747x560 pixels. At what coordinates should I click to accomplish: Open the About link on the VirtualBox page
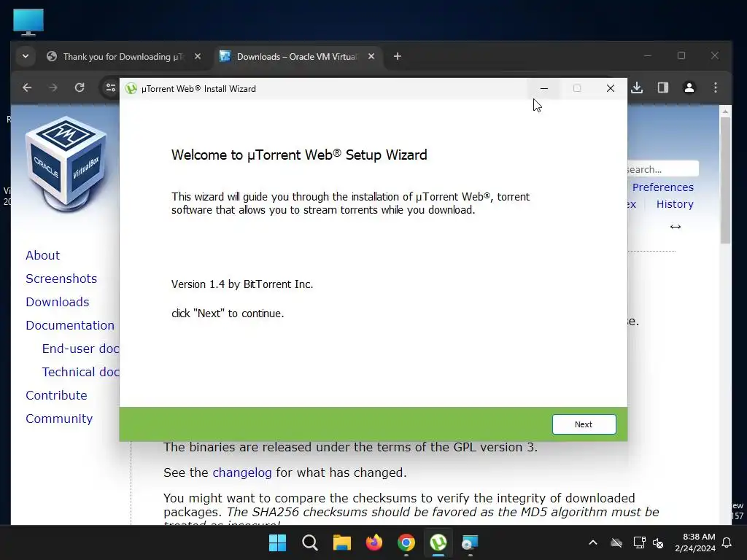tap(43, 255)
